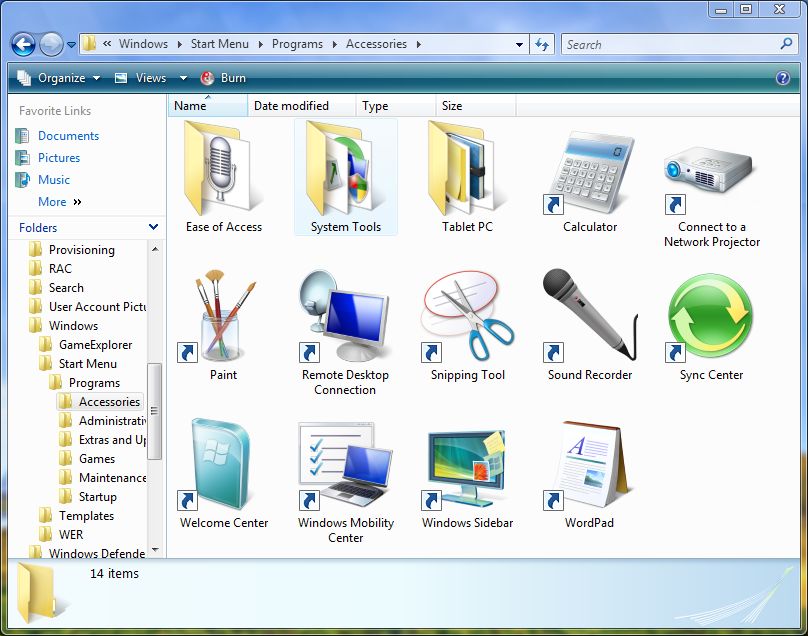808x636 pixels.
Task: Select Templates folder in tree
Action: click(x=76, y=516)
